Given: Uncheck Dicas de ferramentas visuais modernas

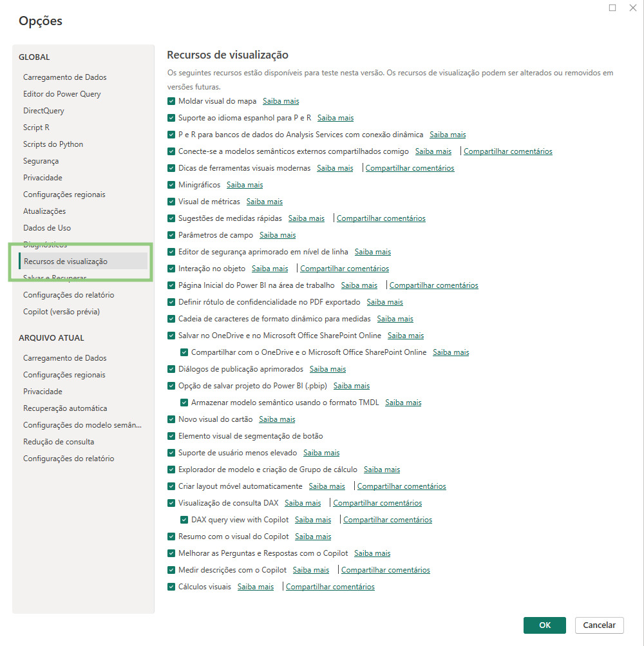Looking at the screenshot, I should [171, 167].
